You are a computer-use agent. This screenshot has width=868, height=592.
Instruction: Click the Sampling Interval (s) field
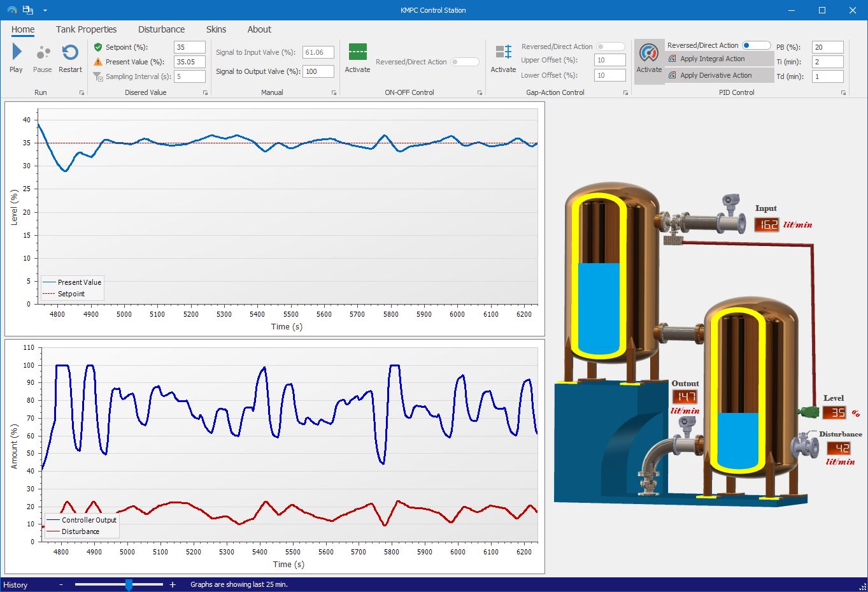pyautogui.click(x=190, y=76)
